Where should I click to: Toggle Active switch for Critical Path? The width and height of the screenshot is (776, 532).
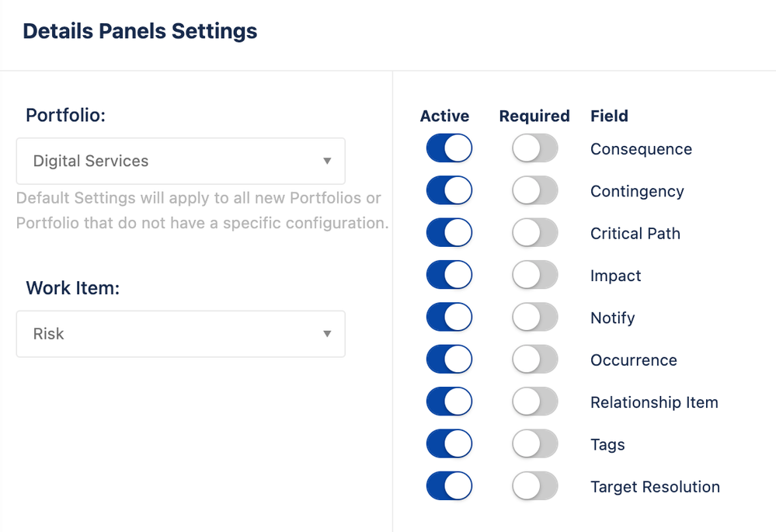tap(449, 233)
